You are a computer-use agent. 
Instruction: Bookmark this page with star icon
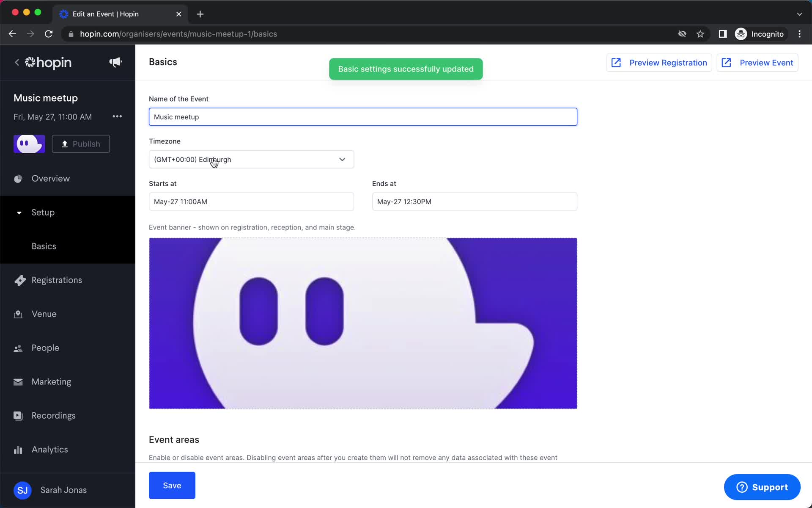tap(700, 34)
